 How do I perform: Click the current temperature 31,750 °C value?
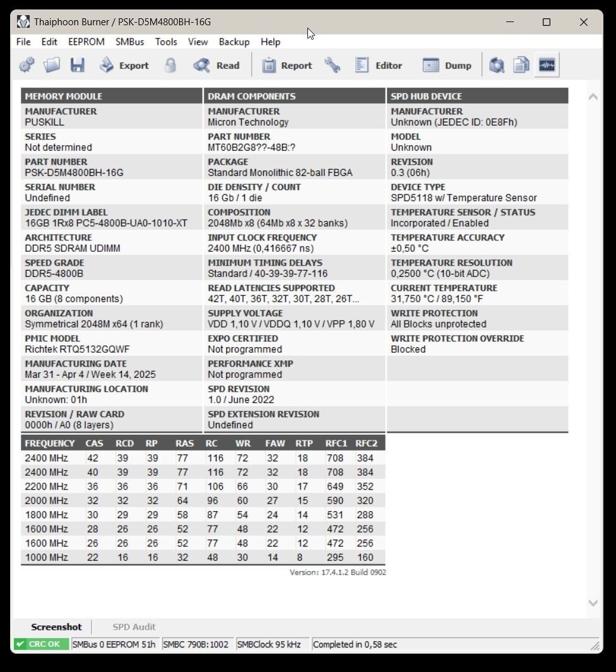[436, 298]
